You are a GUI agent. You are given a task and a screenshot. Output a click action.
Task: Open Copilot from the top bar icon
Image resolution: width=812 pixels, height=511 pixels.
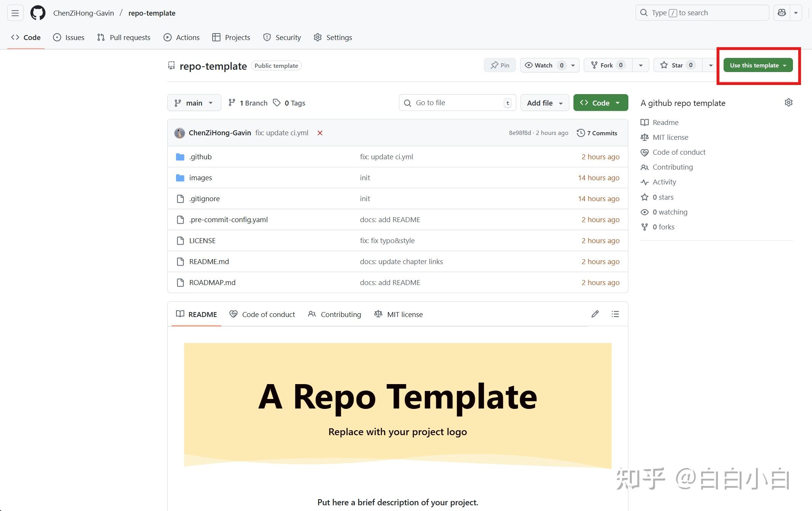782,12
